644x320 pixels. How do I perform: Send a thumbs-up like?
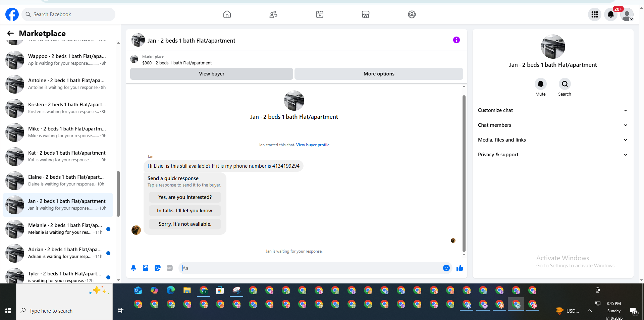tap(460, 268)
